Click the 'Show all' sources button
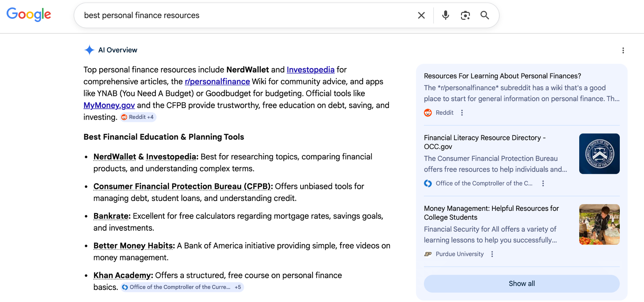This screenshot has width=644, height=302. click(x=522, y=283)
